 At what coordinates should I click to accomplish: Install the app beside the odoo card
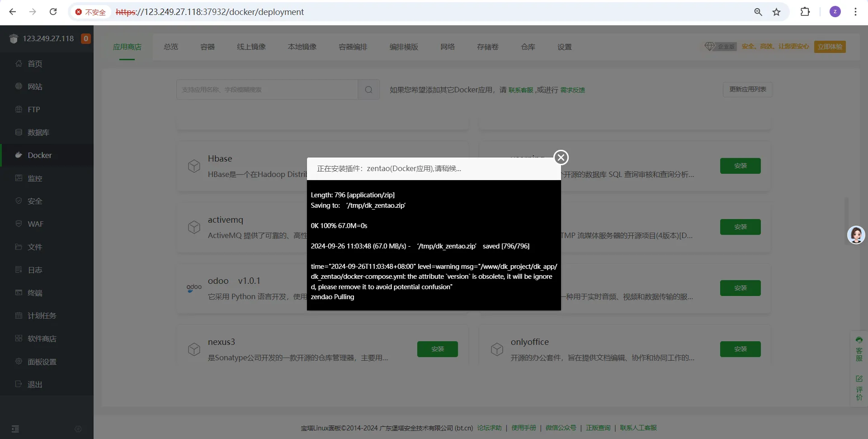point(741,288)
